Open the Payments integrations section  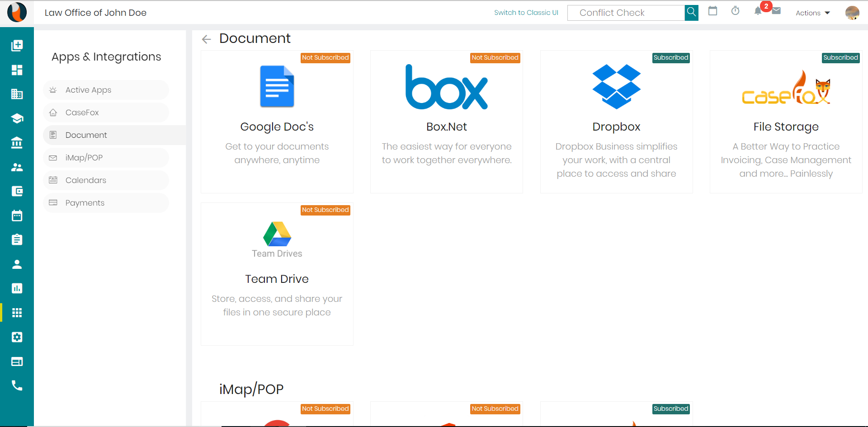(x=85, y=203)
